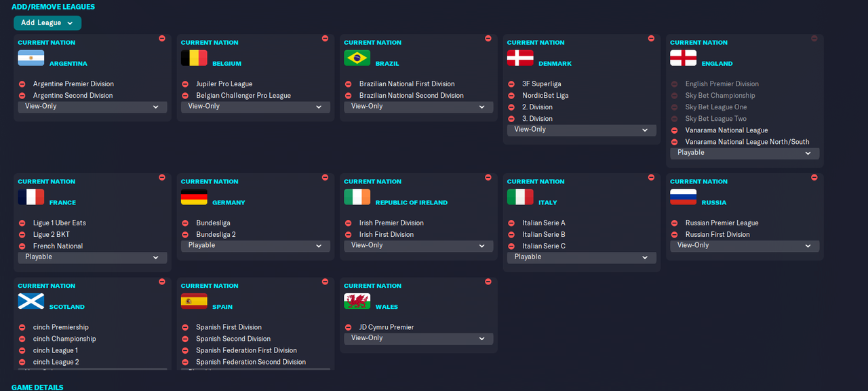Open the Add League dropdown button
This screenshot has height=391, width=868.
pos(47,23)
